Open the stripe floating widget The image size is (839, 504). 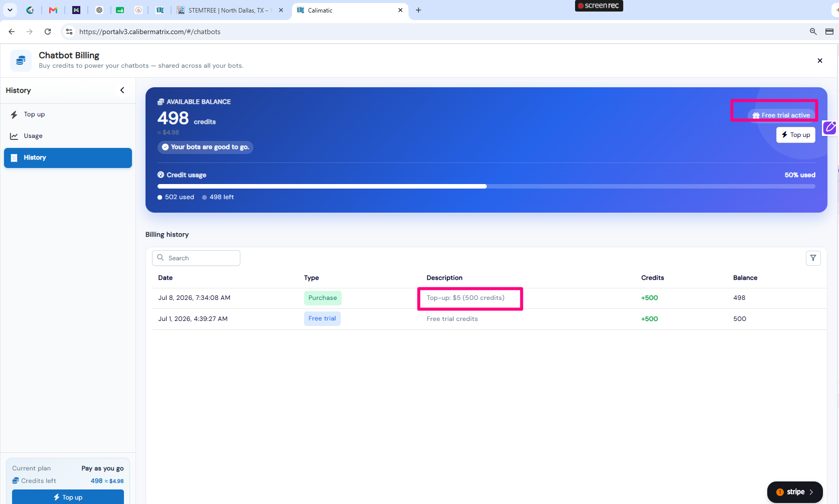795,492
